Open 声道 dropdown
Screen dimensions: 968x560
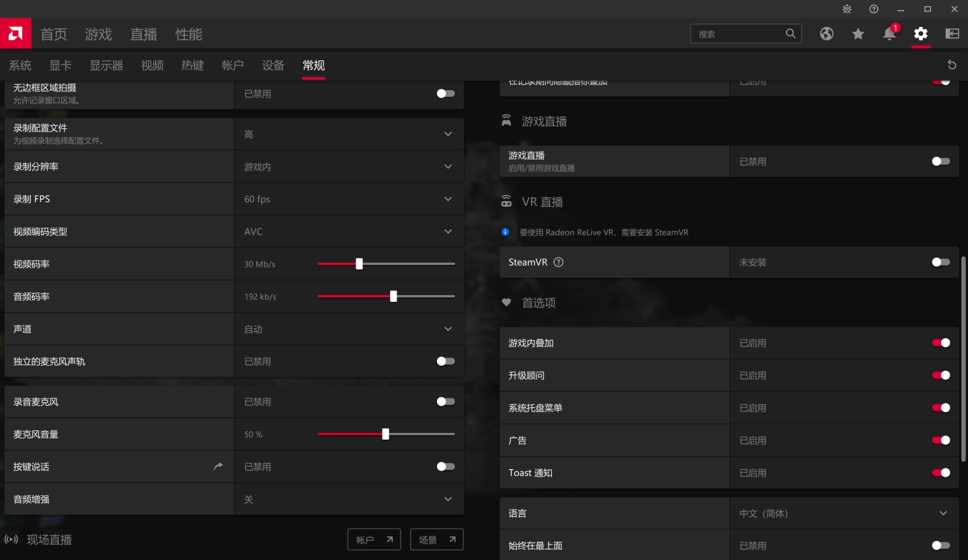tap(349, 329)
